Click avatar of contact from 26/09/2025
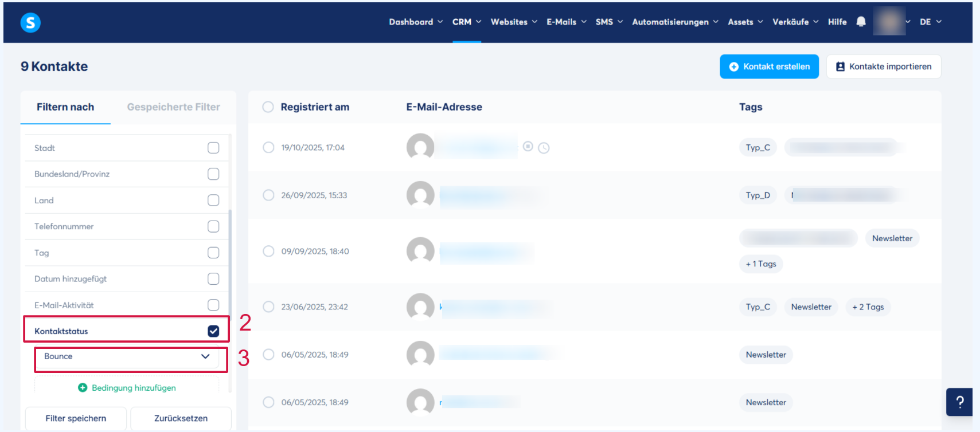980x432 pixels. coord(420,195)
